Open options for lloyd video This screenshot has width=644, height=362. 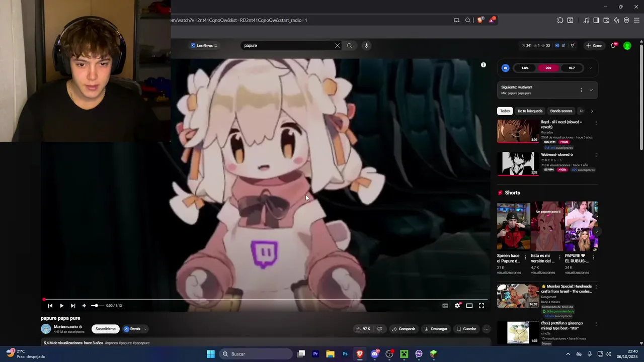(x=596, y=123)
